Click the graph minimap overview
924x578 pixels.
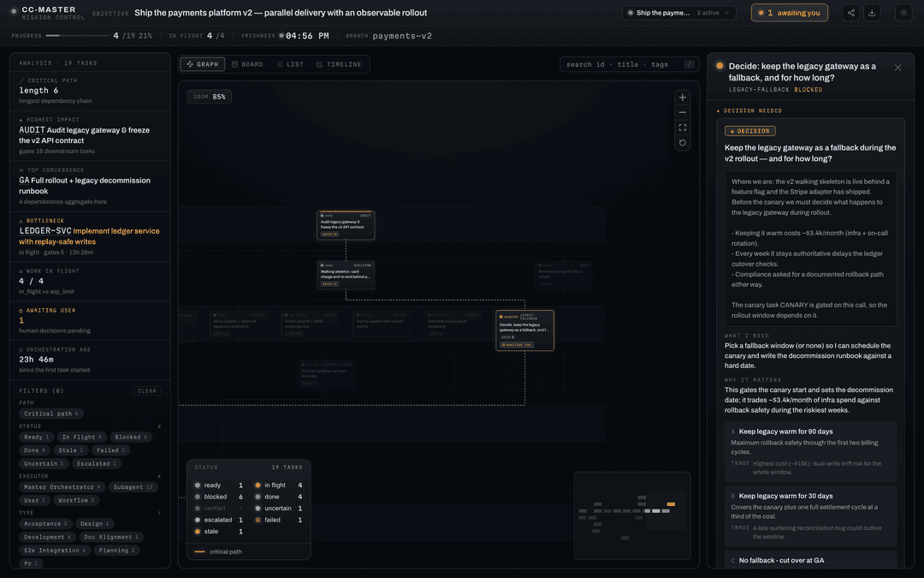click(632, 515)
